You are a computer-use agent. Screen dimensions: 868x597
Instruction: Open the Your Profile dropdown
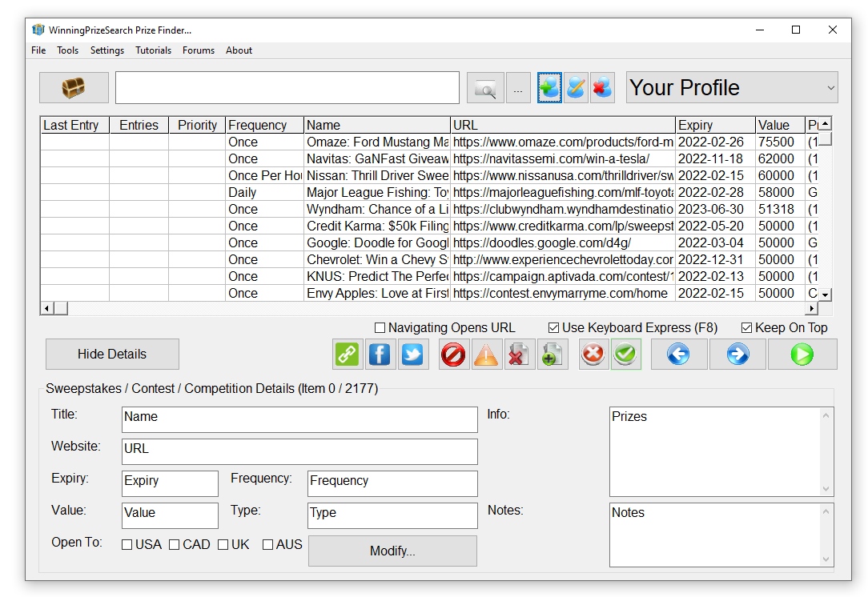click(829, 87)
